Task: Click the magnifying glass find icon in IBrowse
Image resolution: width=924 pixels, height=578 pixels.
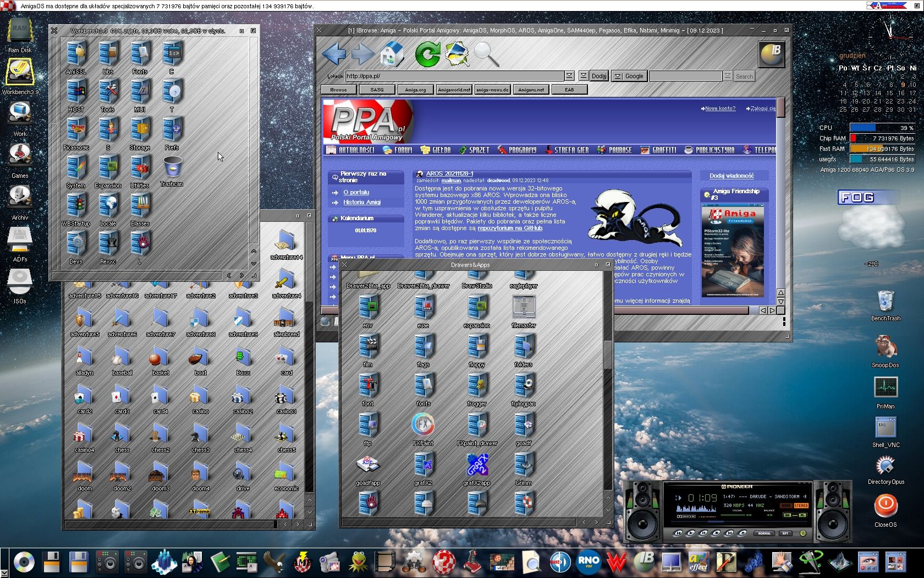Action: click(x=486, y=54)
